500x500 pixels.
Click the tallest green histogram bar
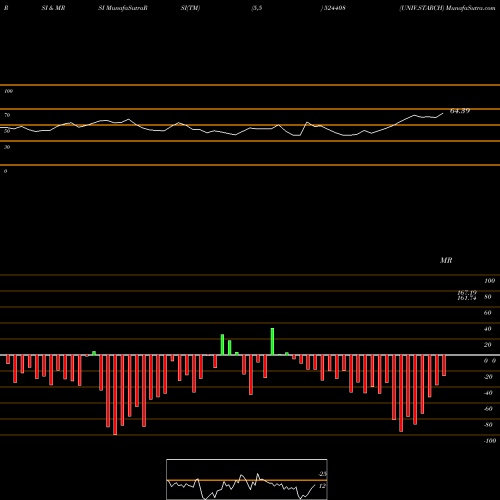[x=272, y=342]
